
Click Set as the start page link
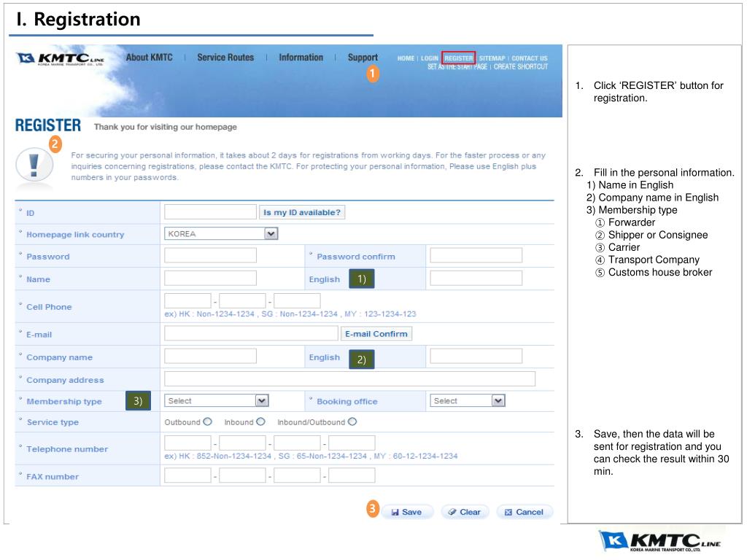pyautogui.click(x=457, y=66)
